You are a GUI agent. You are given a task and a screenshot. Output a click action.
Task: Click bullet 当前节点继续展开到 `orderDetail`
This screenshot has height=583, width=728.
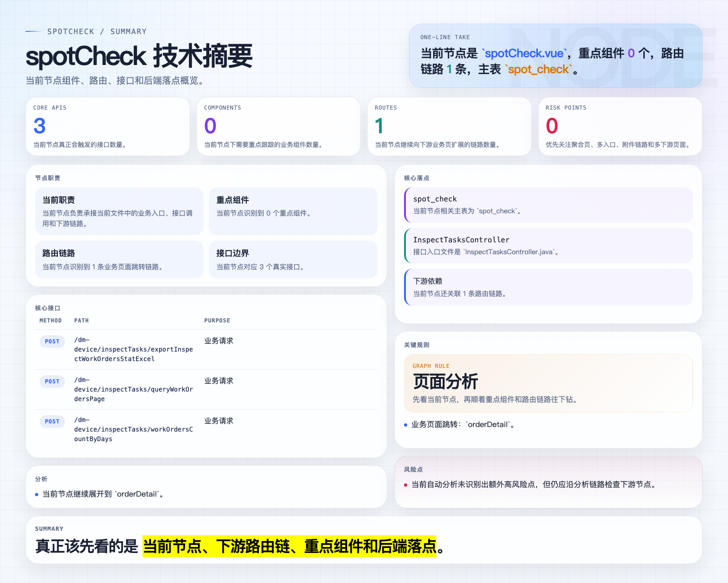point(103,494)
